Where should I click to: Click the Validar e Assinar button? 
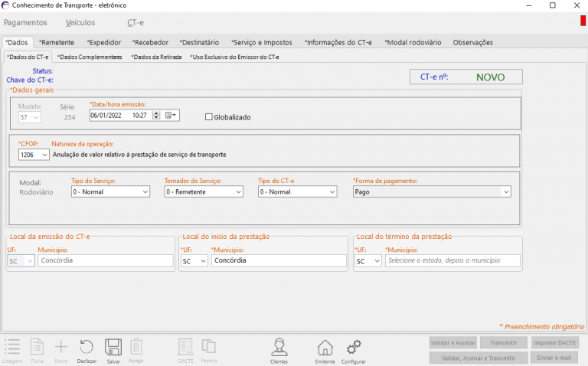click(453, 343)
